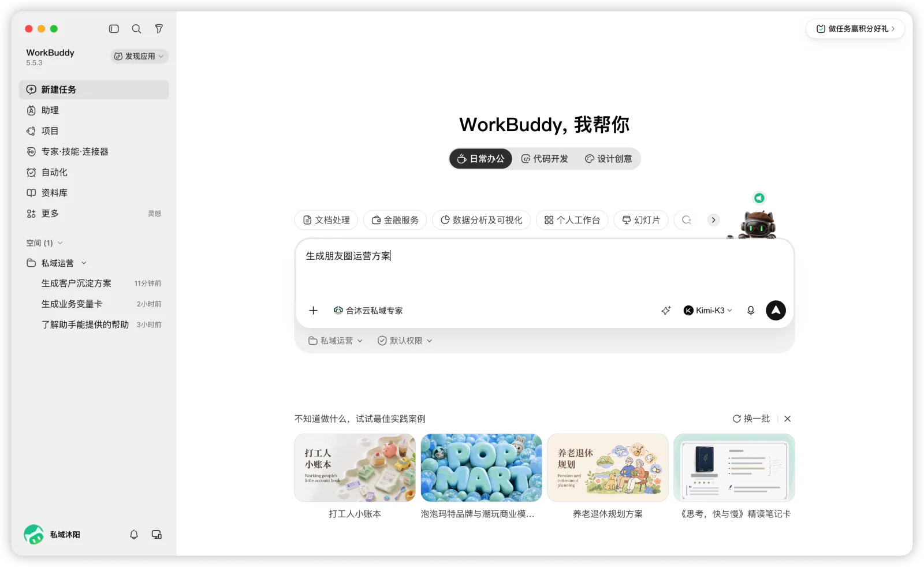Image resolution: width=924 pixels, height=567 pixels.
Task: Switch to the 代码开发 tab
Action: [x=545, y=159]
